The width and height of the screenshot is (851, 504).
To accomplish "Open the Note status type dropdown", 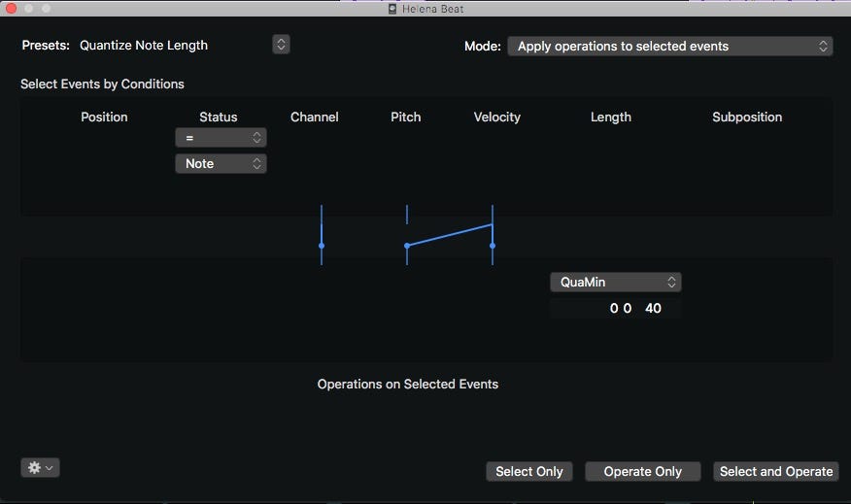I will tap(221, 163).
